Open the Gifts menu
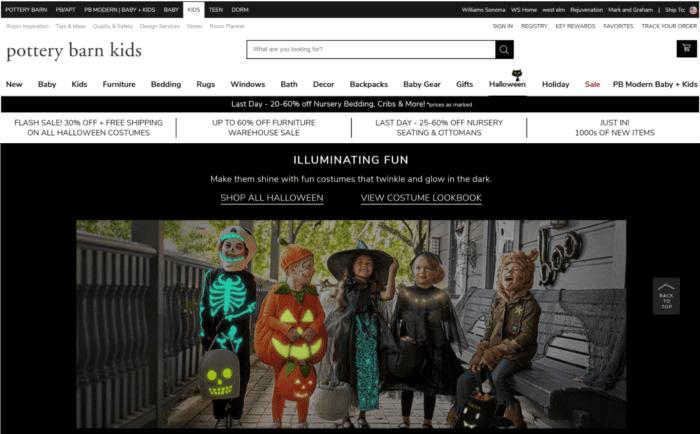The image size is (700, 434). [464, 84]
